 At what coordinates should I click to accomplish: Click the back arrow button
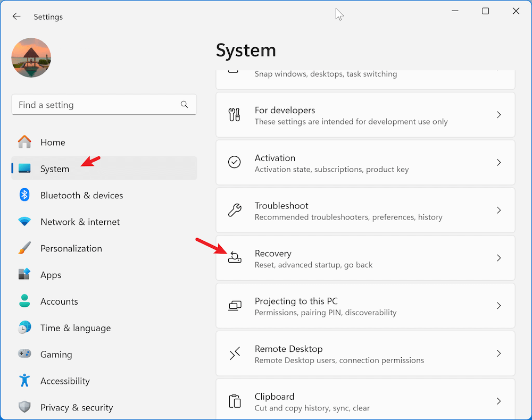pos(16,16)
